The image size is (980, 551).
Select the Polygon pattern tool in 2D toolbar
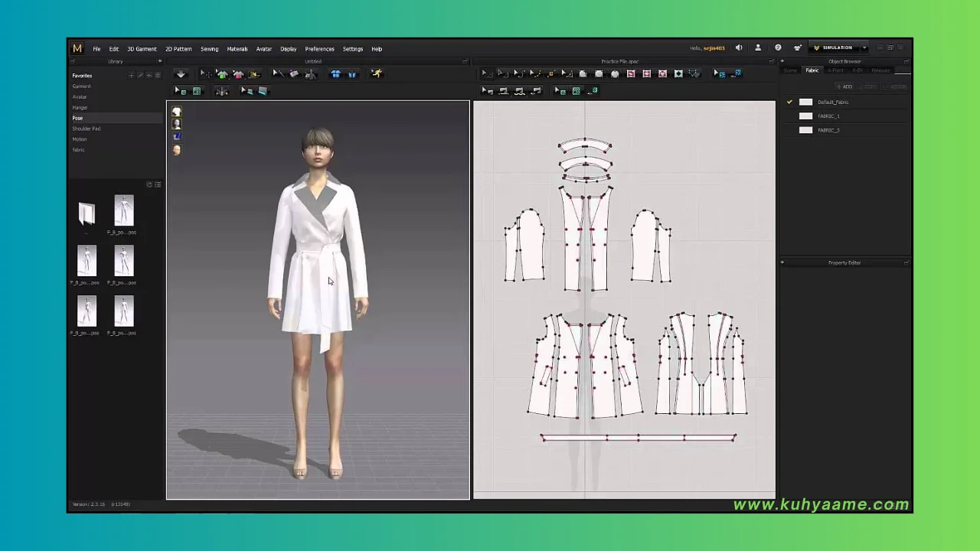pyautogui.click(x=583, y=73)
